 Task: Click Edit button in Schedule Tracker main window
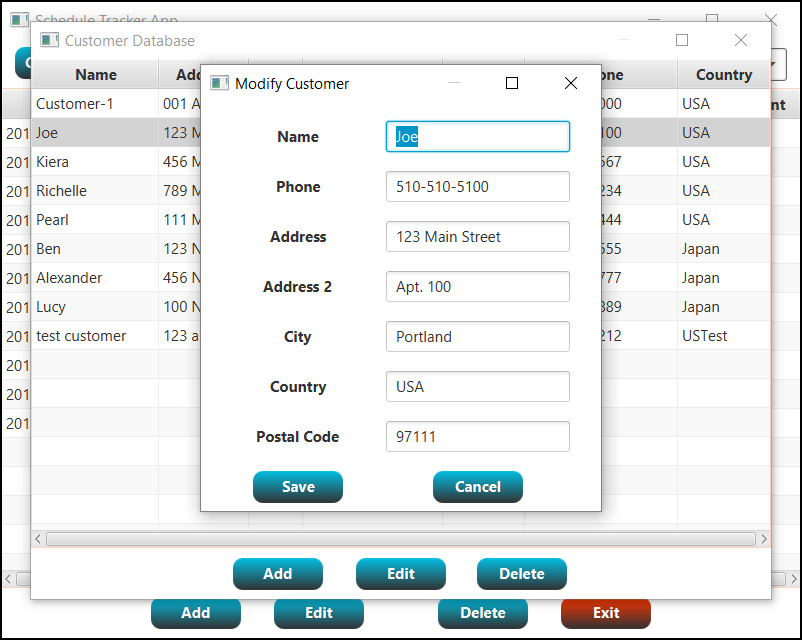coord(319,613)
